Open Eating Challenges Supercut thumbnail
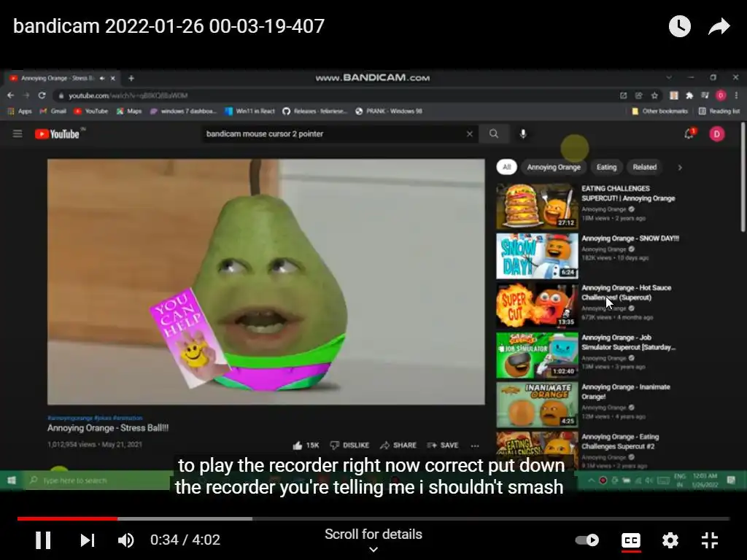747x560 pixels. coord(537,206)
